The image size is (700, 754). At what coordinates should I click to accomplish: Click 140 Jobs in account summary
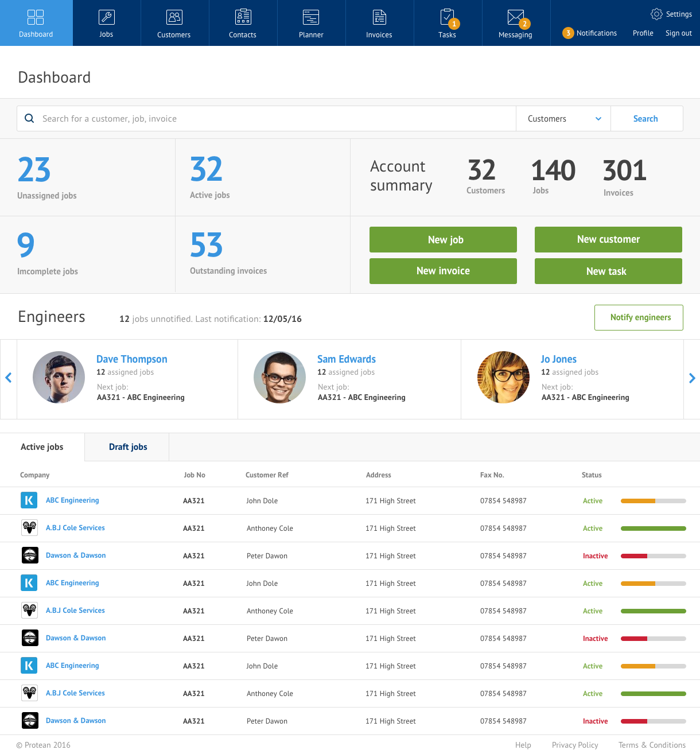click(x=553, y=177)
